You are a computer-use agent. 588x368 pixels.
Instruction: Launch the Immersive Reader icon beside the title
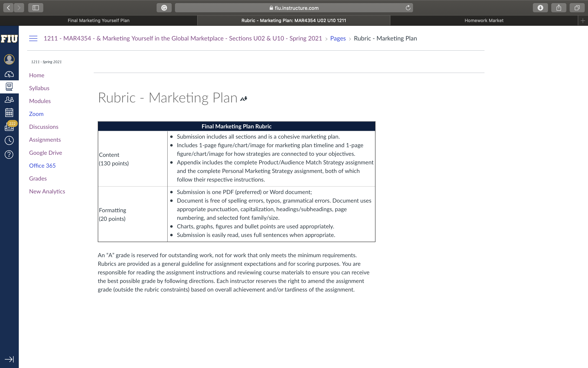pos(244,99)
